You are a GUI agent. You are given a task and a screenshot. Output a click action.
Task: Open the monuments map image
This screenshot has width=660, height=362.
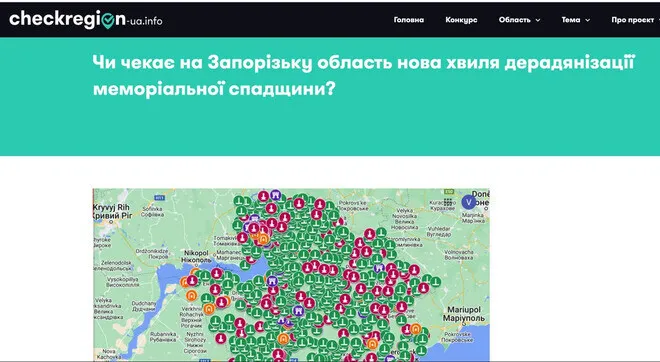[x=291, y=275]
